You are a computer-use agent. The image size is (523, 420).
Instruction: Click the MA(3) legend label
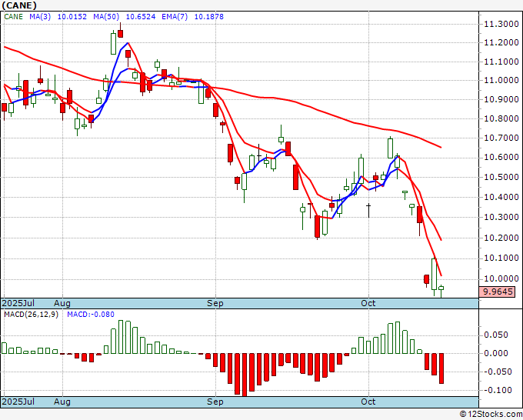click(40, 17)
